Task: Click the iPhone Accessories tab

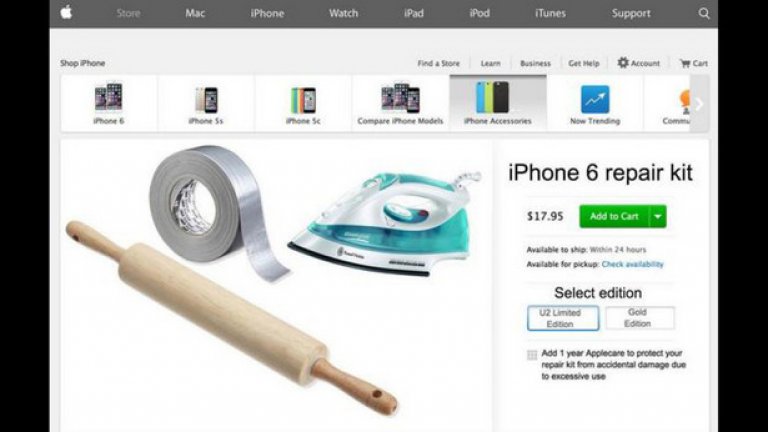Action: click(498, 103)
